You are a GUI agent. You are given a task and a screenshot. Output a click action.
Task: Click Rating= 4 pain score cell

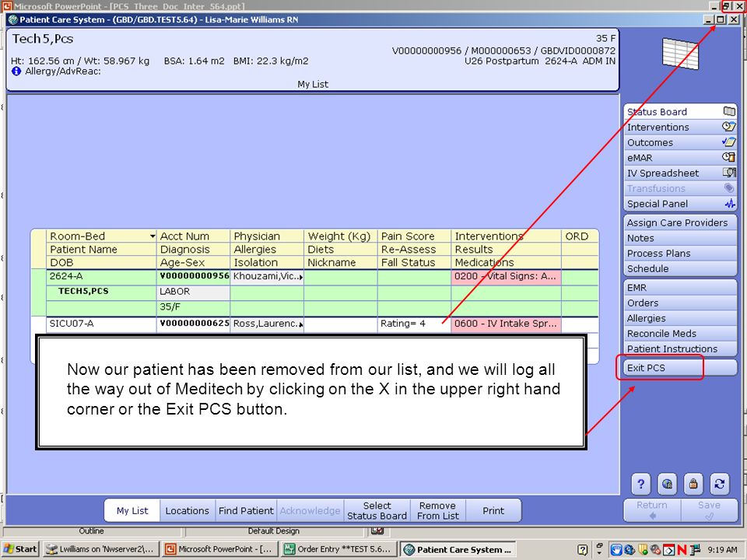tap(414, 324)
